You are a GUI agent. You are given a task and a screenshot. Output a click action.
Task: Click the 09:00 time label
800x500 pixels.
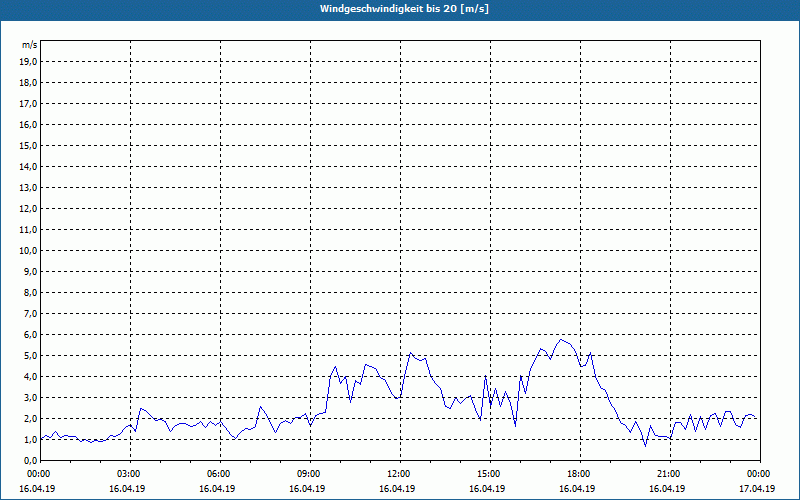point(310,474)
